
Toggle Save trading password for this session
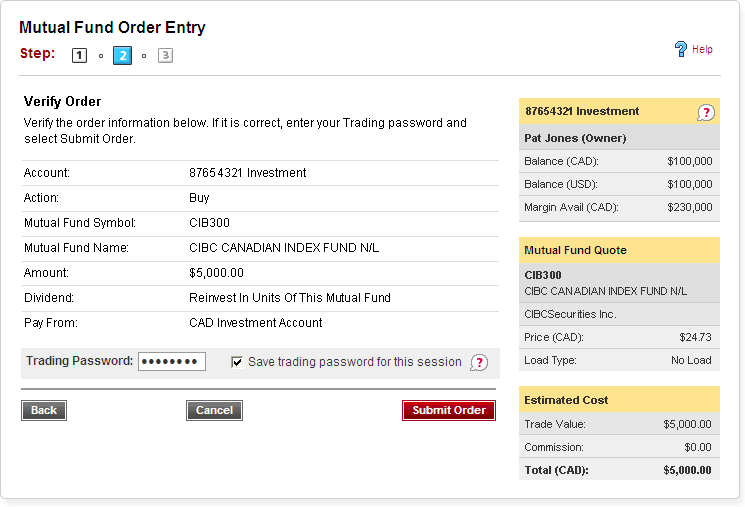click(x=237, y=362)
